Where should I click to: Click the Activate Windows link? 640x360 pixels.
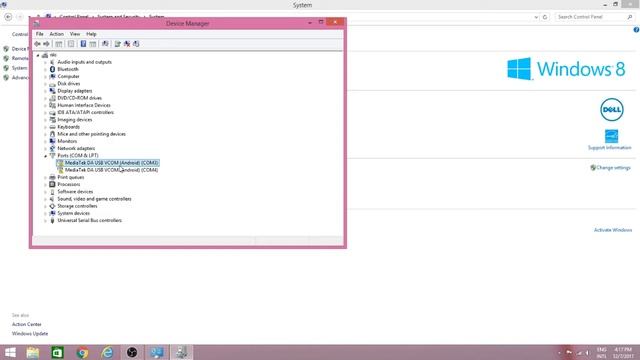pos(613,230)
